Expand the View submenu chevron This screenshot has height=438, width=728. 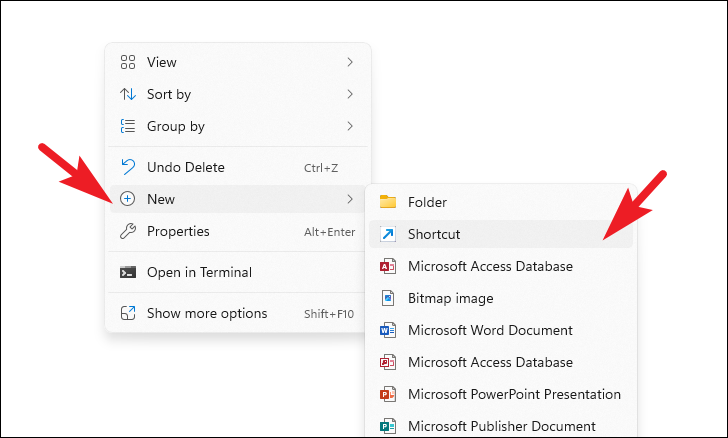click(350, 62)
